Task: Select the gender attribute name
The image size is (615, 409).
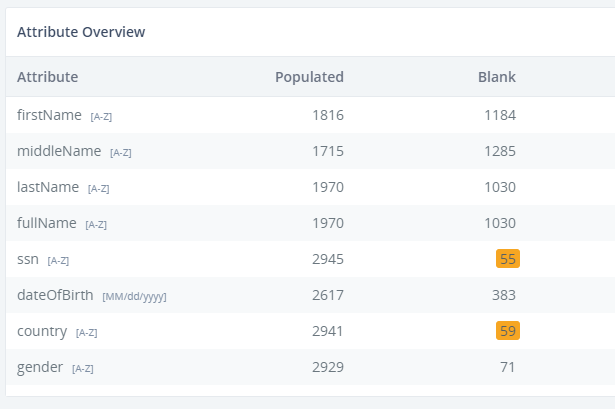Action: (40, 368)
